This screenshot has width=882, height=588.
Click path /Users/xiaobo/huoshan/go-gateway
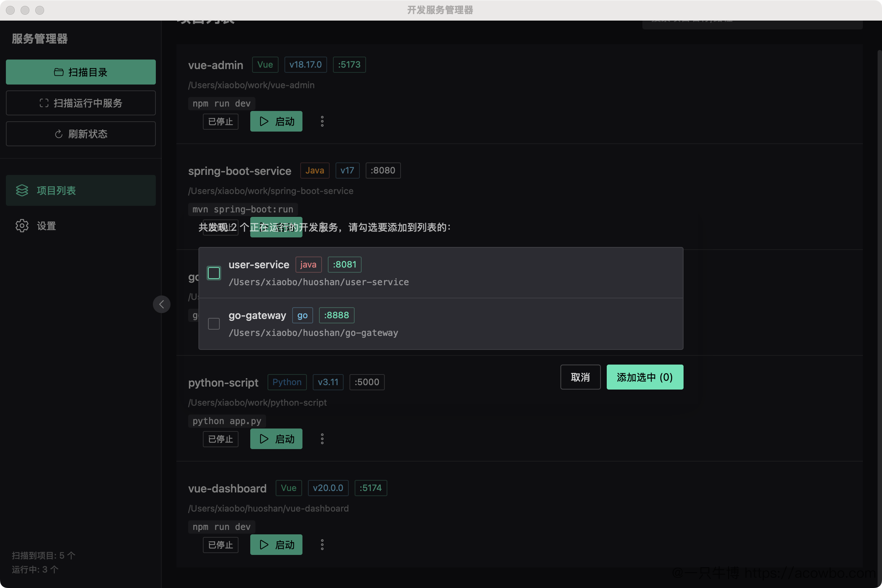(313, 333)
